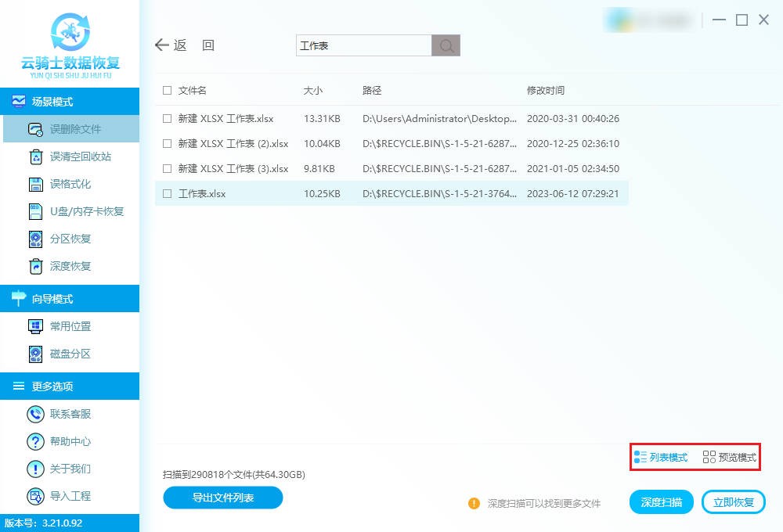The image size is (783, 532).
Task: Switch to 预览模式 preview view
Action: click(730, 457)
